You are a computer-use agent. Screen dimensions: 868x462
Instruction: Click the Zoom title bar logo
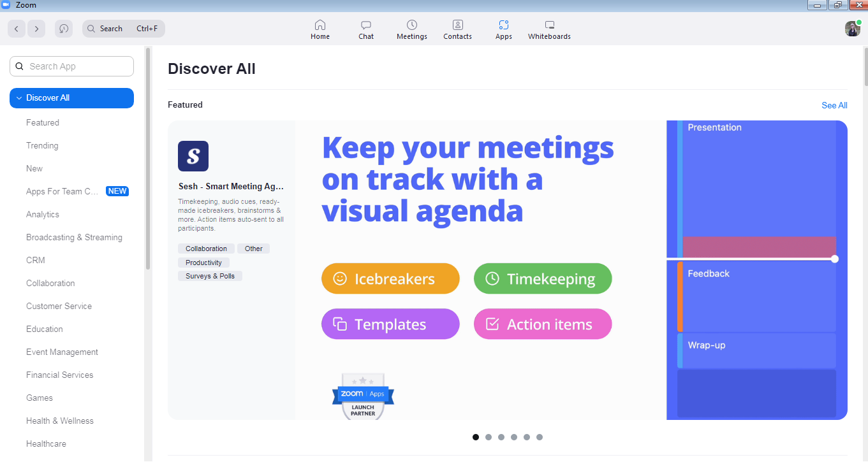[6, 5]
